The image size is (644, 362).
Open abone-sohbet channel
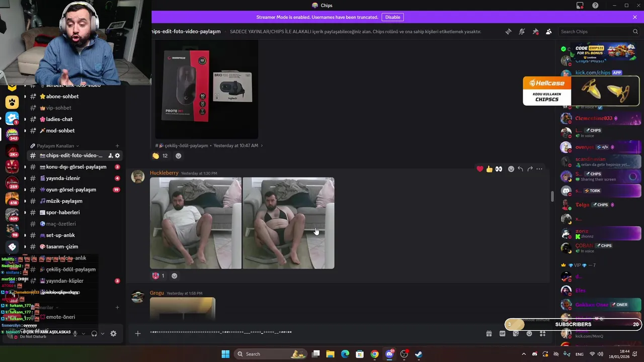click(x=74, y=97)
